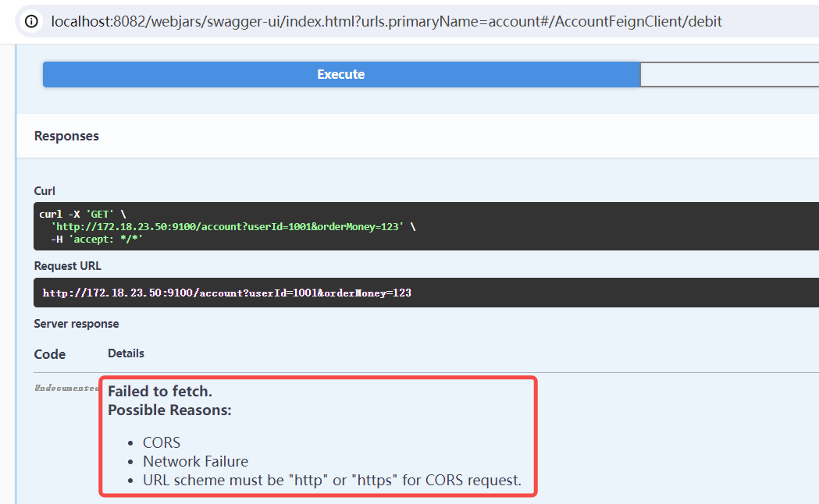
Task: Click the Code column header
Action: pos(49,353)
